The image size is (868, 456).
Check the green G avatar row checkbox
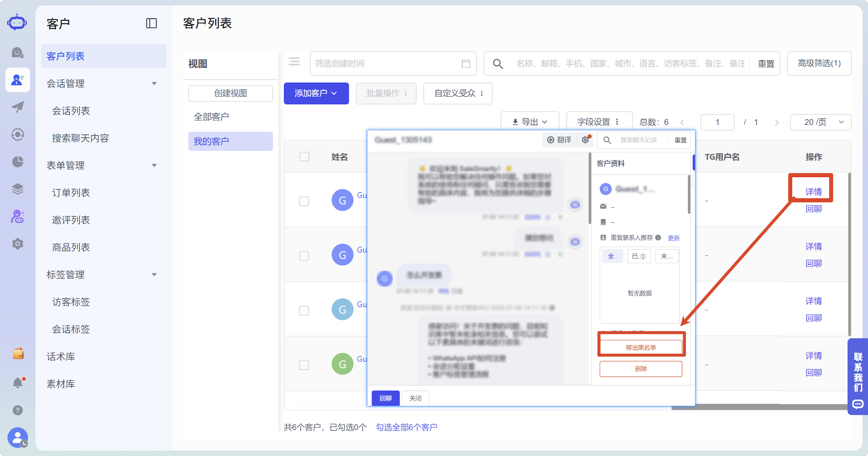pyautogui.click(x=304, y=365)
